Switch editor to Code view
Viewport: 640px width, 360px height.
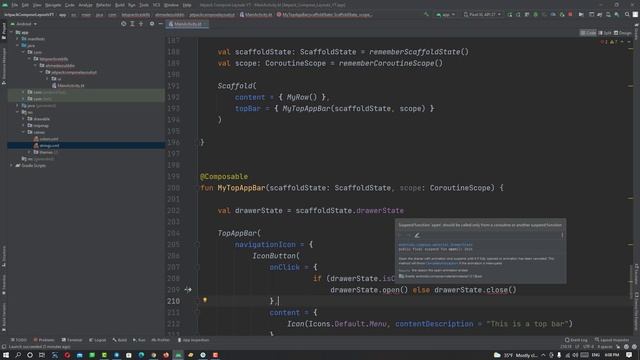pyautogui.click(x=588, y=33)
